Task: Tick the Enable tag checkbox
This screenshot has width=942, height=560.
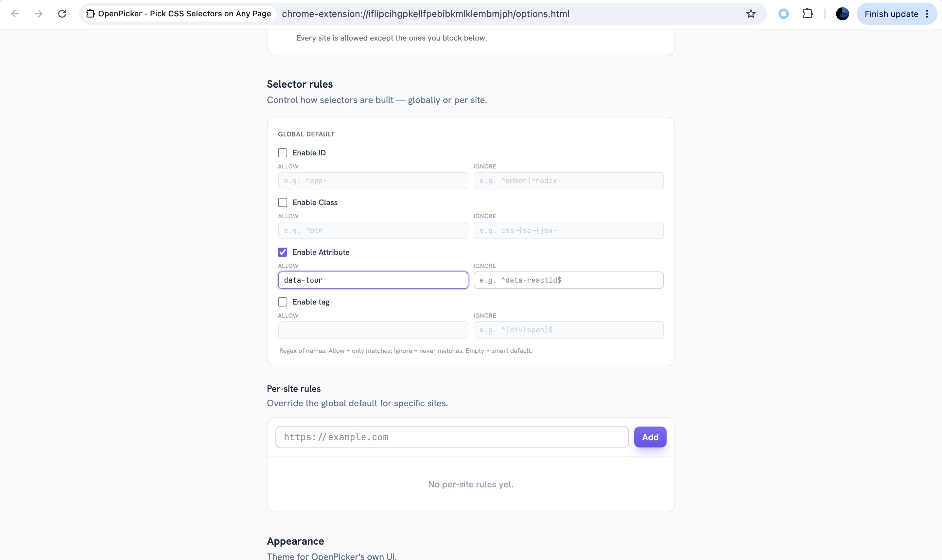Action: [283, 302]
